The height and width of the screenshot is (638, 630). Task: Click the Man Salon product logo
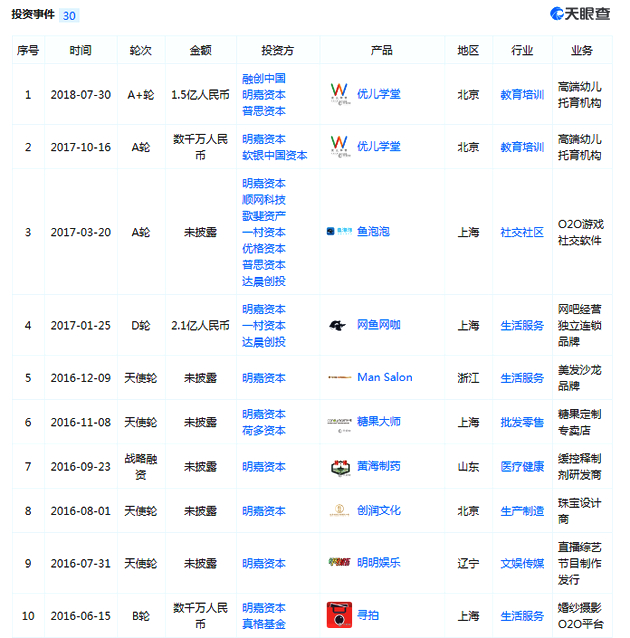(339, 378)
